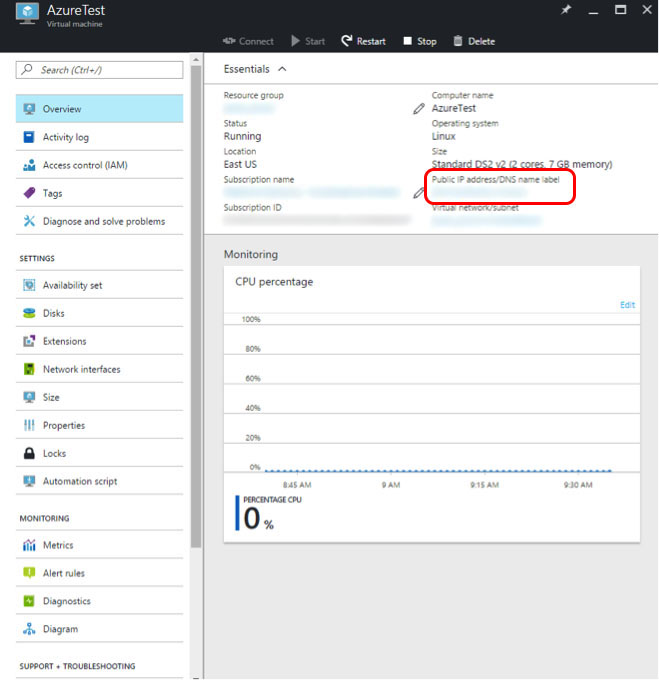The height and width of the screenshot is (680, 659).
Task: Open the Overview menu item
Action: pos(99,109)
